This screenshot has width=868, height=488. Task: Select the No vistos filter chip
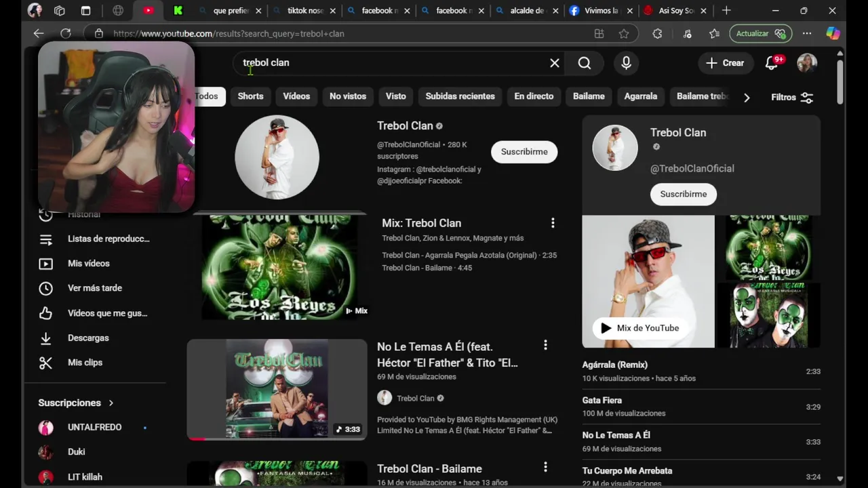tap(348, 96)
